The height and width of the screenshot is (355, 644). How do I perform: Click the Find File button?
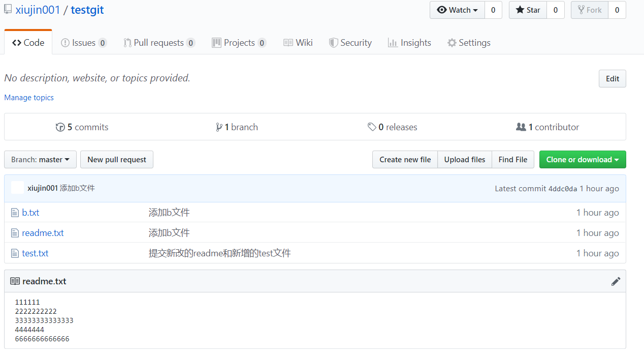coord(513,160)
